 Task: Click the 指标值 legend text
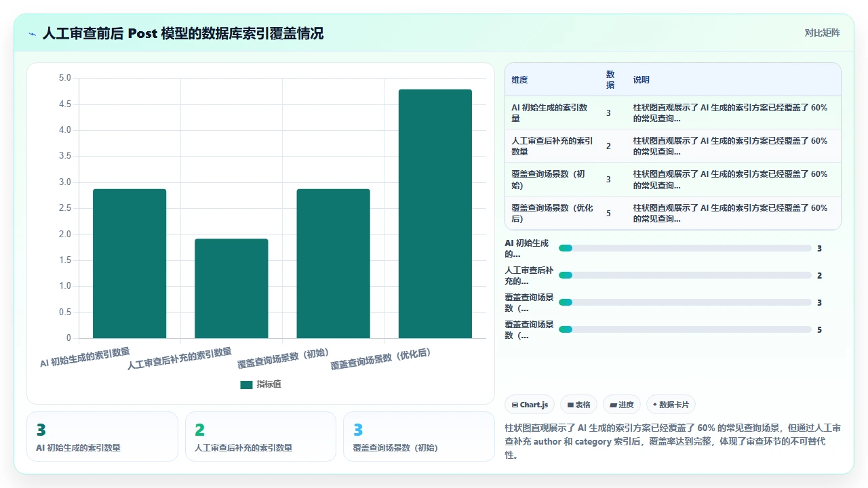[269, 384]
